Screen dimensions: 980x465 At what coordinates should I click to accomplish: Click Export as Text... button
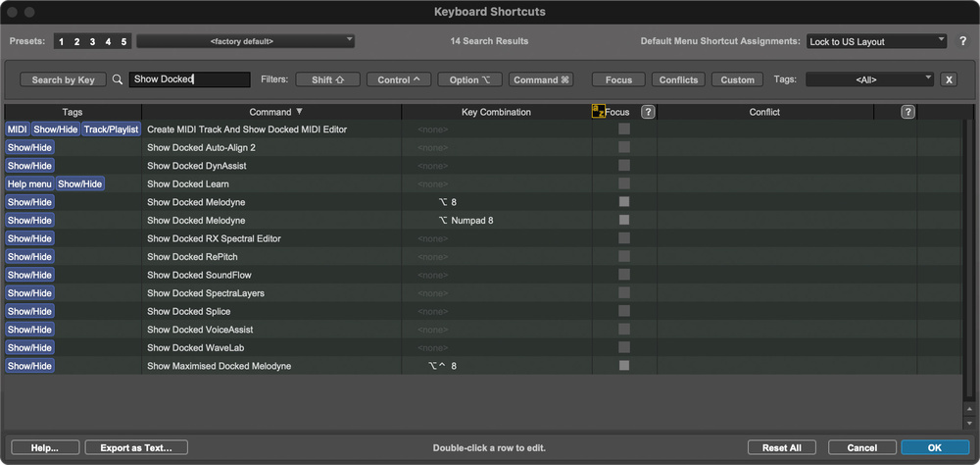[136, 447]
